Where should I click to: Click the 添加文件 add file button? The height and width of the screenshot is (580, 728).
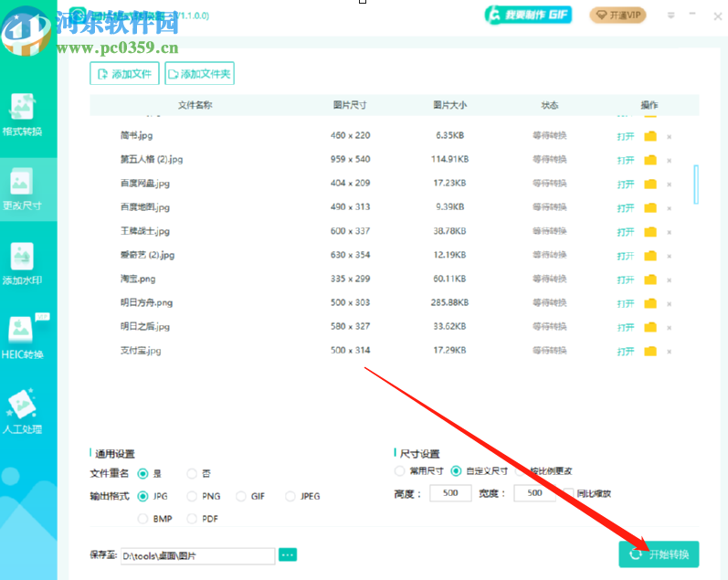124,73
